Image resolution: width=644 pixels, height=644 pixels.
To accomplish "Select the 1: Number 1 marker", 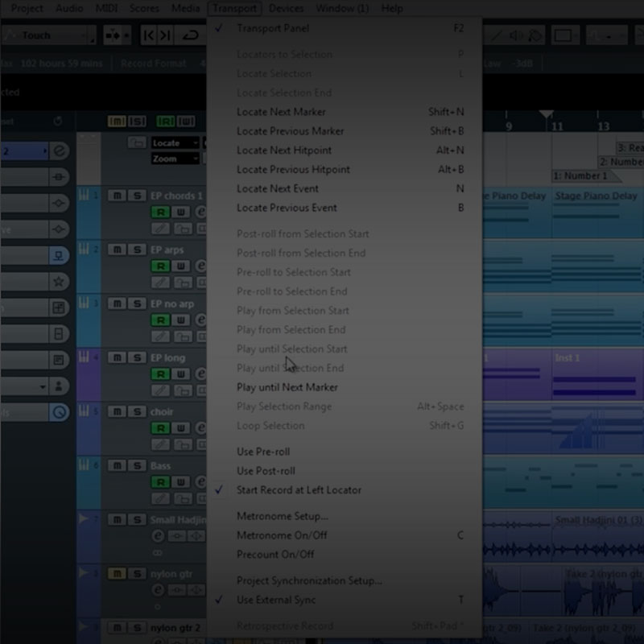I will pos(585,176).
